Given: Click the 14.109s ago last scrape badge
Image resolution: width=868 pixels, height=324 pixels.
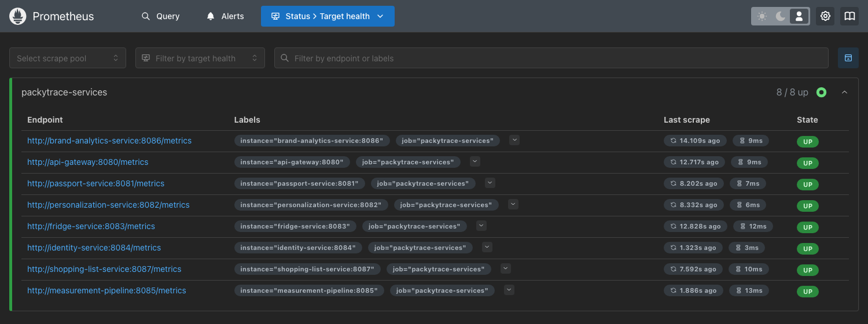Looking at the screenshot, I should click(x=696, y=141).
